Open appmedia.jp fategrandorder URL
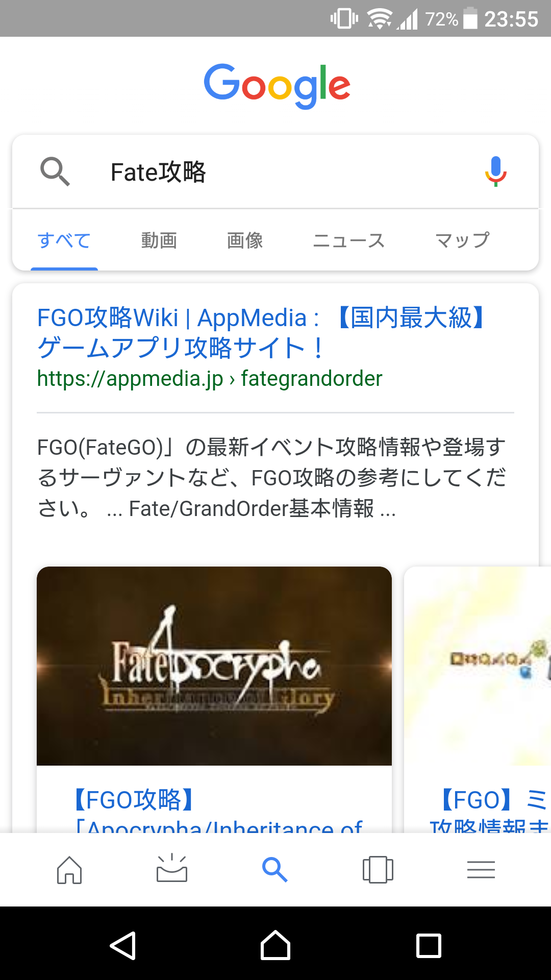 coord(210,379)
